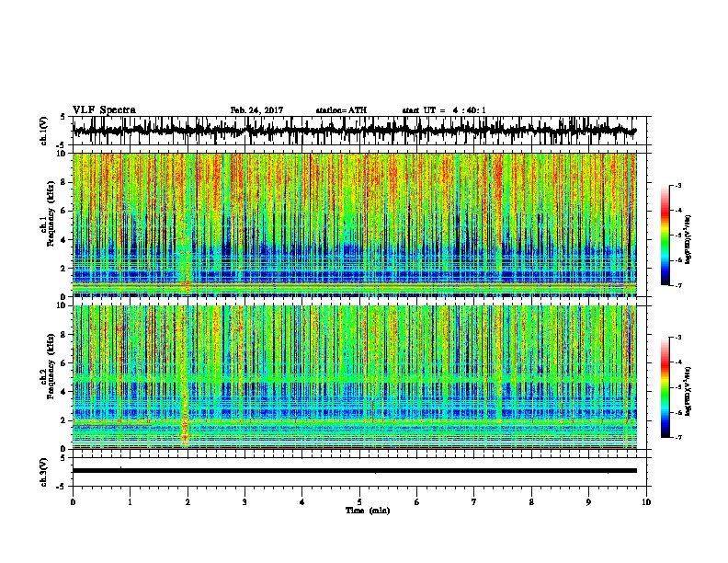Click the "station=ATH" header label
This screenshot has width=728, height=563.
tap(341, 110)
